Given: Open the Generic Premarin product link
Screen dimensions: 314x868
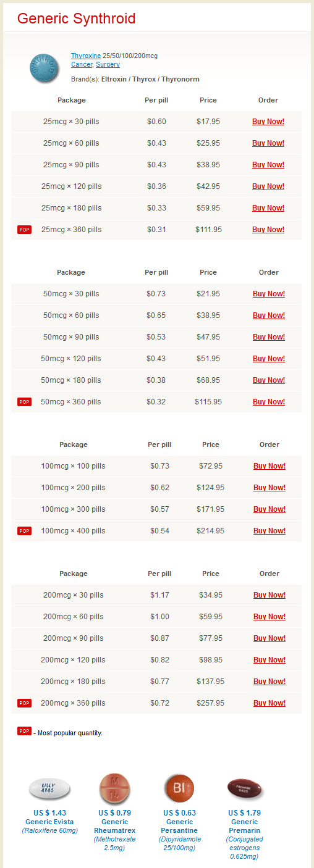Looking at the screenshot, I should (x=244, y=826).
